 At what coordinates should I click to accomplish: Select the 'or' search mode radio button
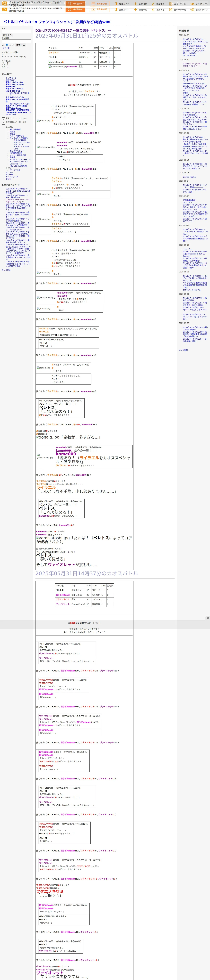pyautogui.click(x=13, y=45)
